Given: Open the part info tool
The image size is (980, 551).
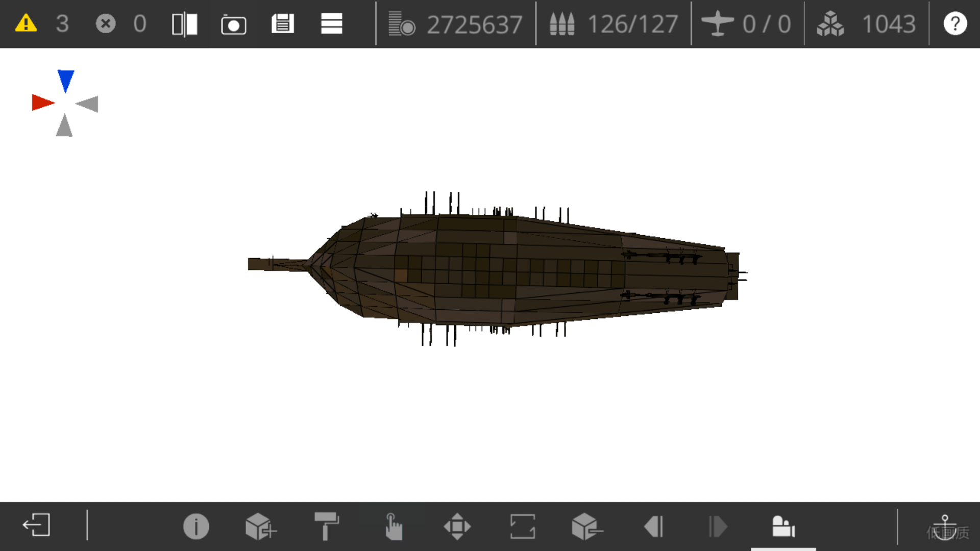Looking at the screenshot, I should click(196, 527).
